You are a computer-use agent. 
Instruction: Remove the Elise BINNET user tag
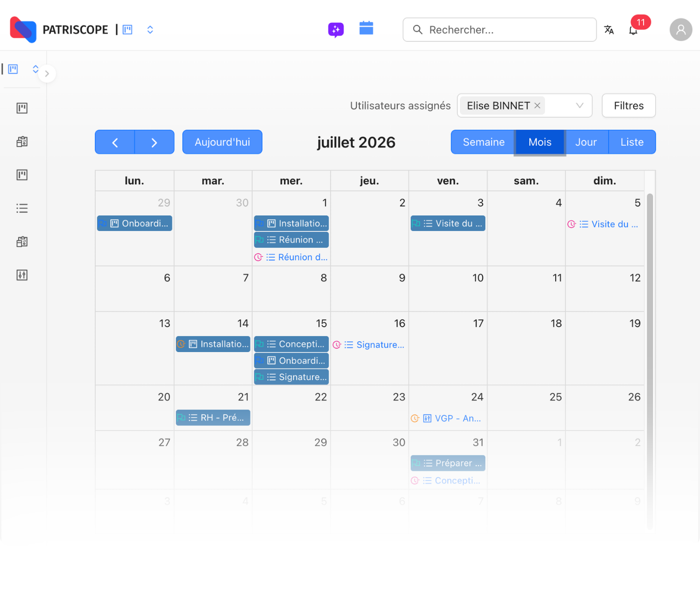pos(537,105)
